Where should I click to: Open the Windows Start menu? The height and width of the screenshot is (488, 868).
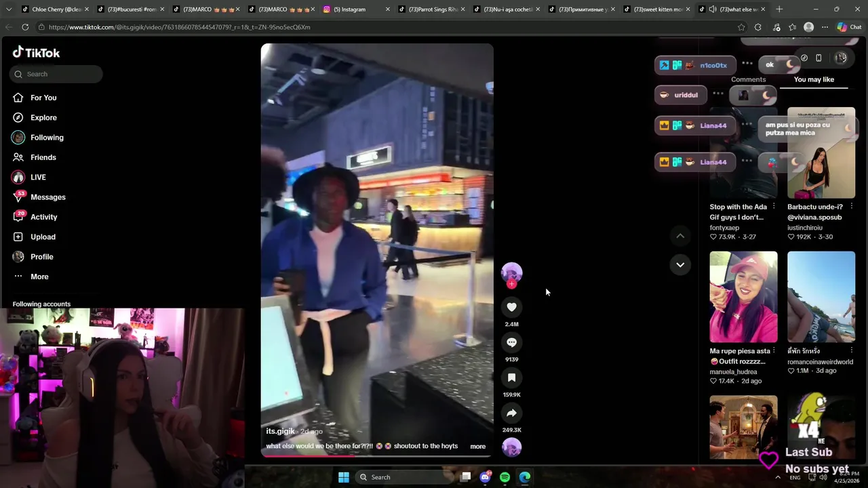click(344, 477)
